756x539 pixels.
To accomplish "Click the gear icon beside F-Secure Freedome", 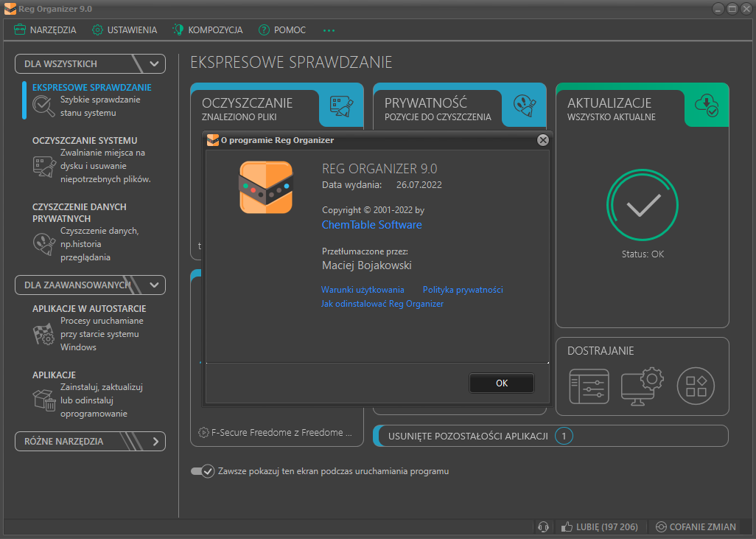I will (x=203, y=432).
